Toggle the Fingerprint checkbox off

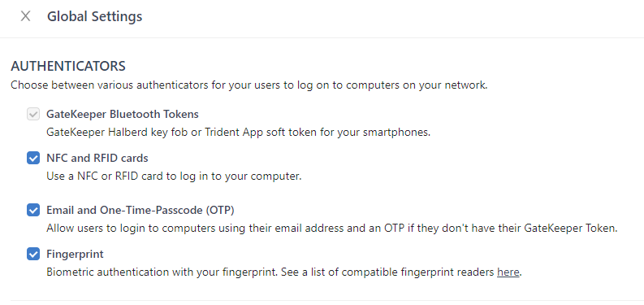point(33,254)
